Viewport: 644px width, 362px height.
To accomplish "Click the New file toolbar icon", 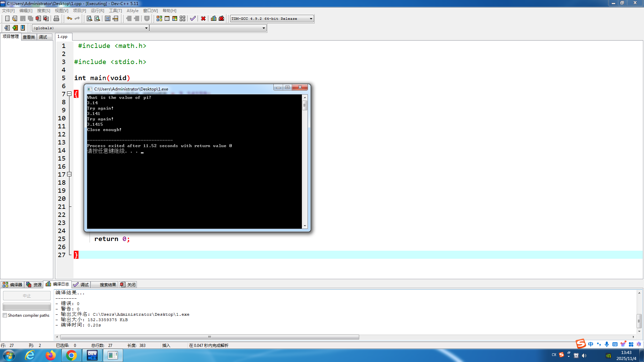I will [x=7, y=18].
